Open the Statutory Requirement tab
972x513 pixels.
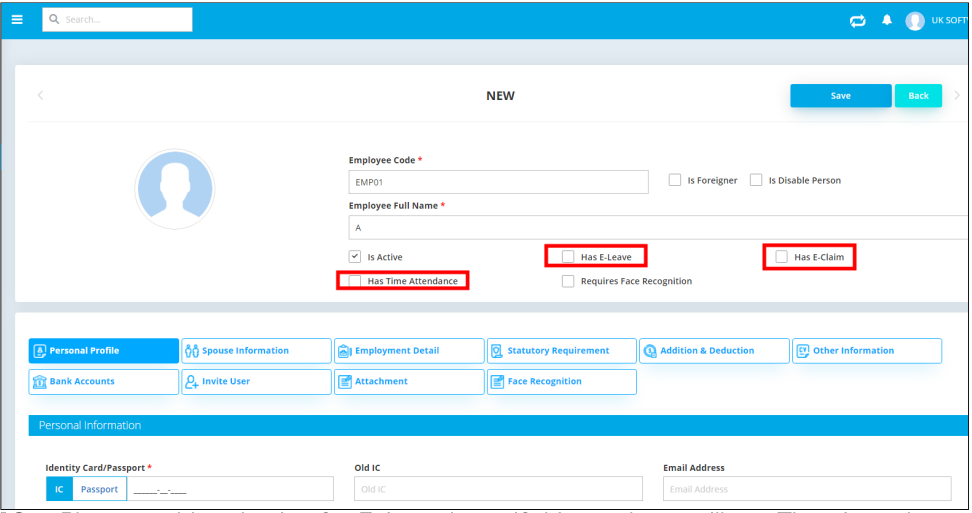561,351
